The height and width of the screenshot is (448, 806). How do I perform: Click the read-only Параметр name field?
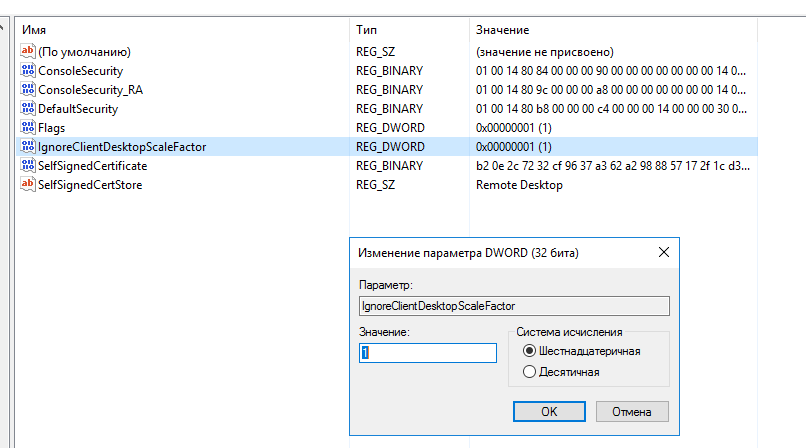[x=514, y=306]
